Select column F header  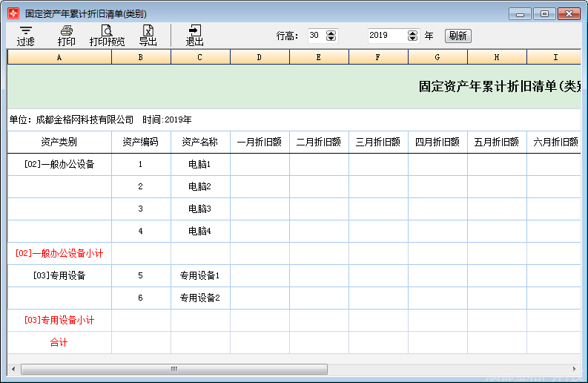(378, 57)
